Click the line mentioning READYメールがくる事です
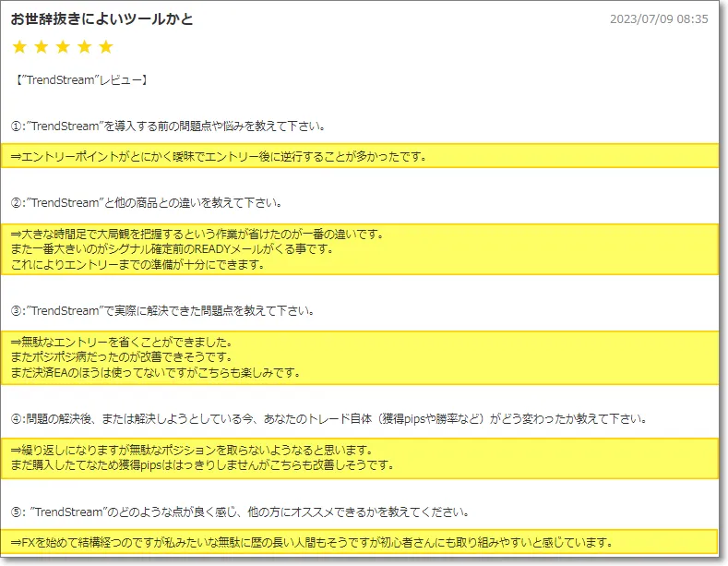 pyautogui.click(x=173, y=249)
